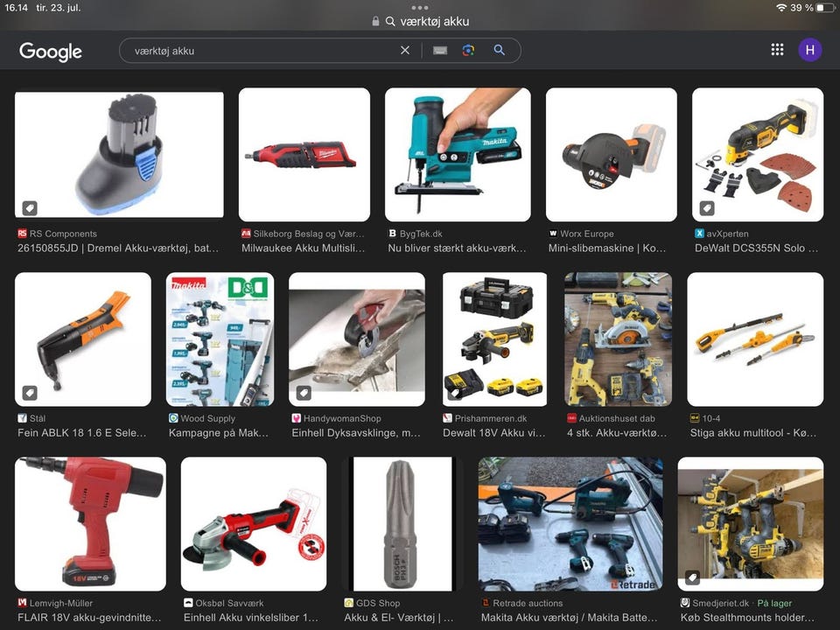This screenshot has width=840, height=630.
Task: Open the Stiga multitool image
Action: coord(755,339)
